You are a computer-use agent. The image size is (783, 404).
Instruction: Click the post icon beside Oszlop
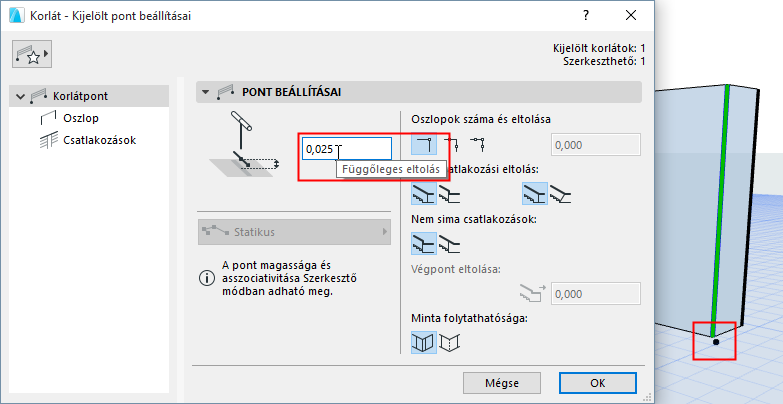(48, 118)
